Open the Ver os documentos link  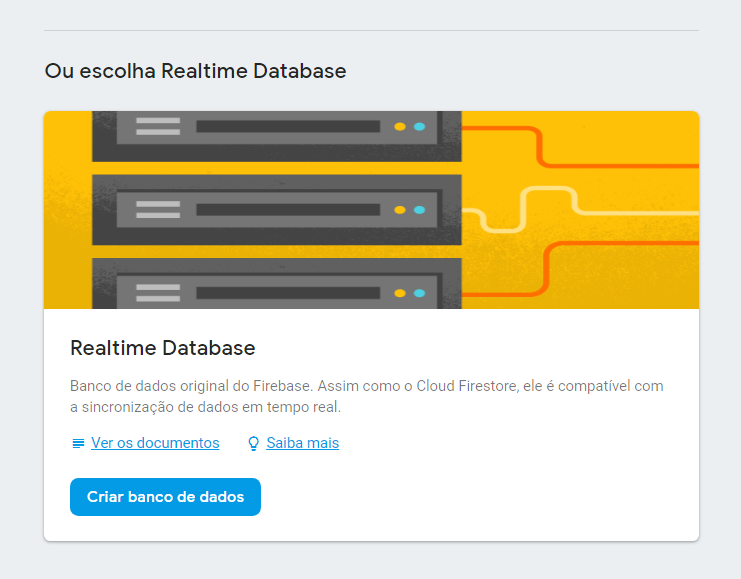pyautogui.click(x=155, y=443)
